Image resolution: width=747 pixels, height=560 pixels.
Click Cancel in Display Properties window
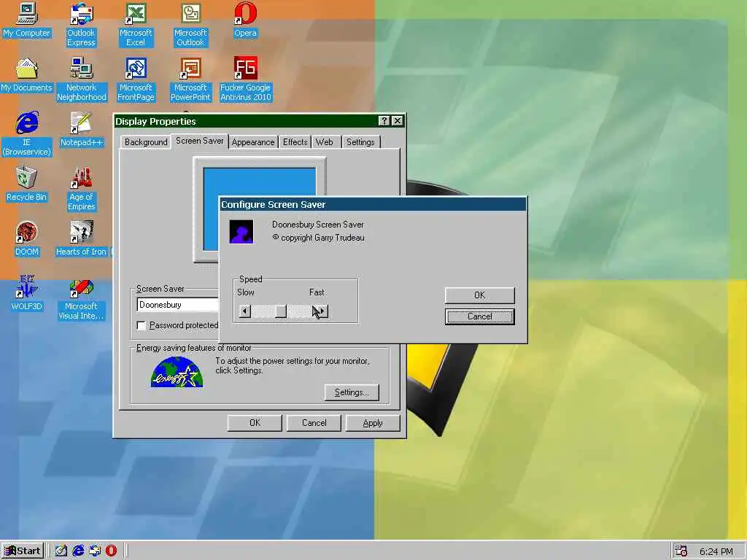tap(314, 423)
